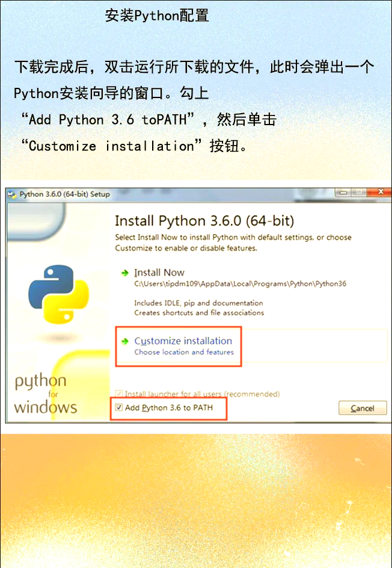The height and width of the screenshot is (568, 392).
Task: Enable Add Python 3.6 to PATH checkbox
Action: coord(118,407)
